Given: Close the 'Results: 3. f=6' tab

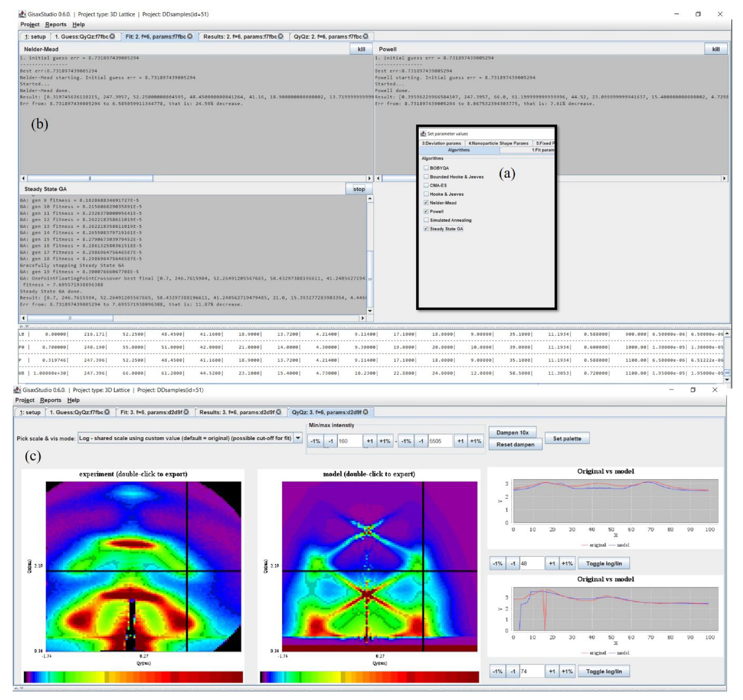Looking at the screenshot, I should [278, 412].
